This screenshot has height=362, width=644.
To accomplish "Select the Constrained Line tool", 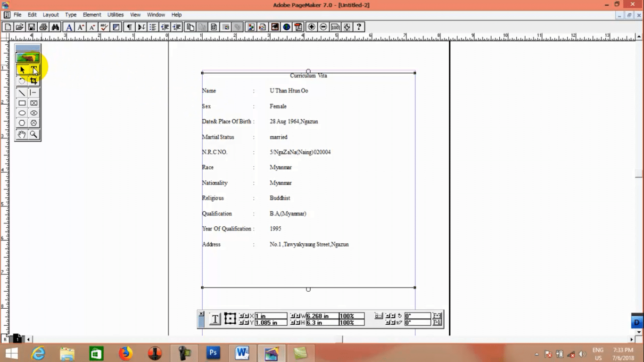I will [x=34, y=93].
